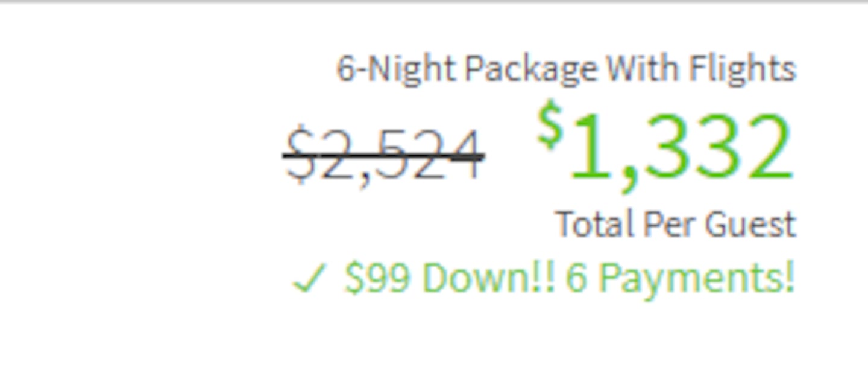Screen dimensions: 868x370
Task: Click the superscript green dollar sign
Action: pos(550,125)
